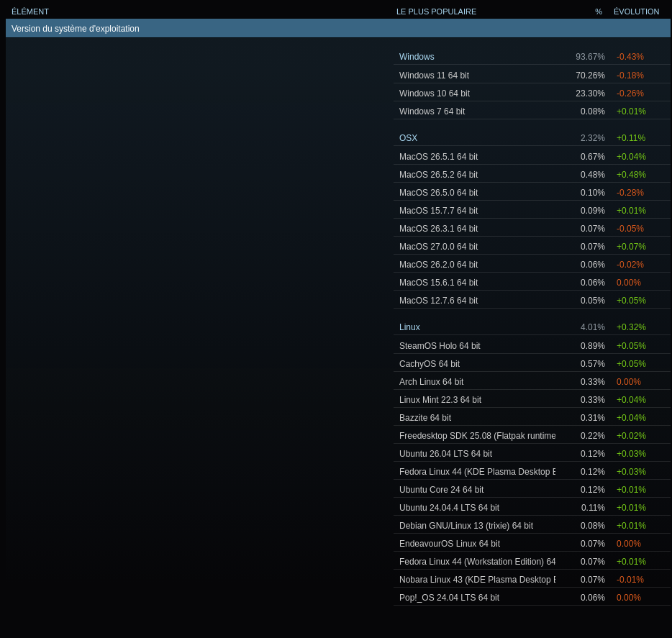
Task: Select Nobara Linux 43 KDE Plasma row
Action: (532, 579)
